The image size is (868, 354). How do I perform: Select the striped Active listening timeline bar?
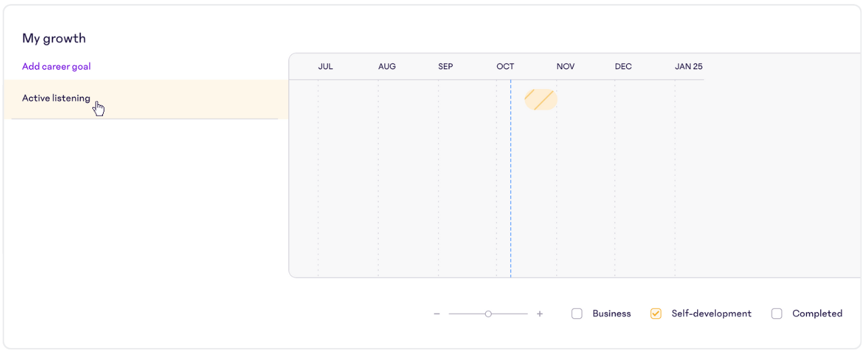click(x=540, y=100)
